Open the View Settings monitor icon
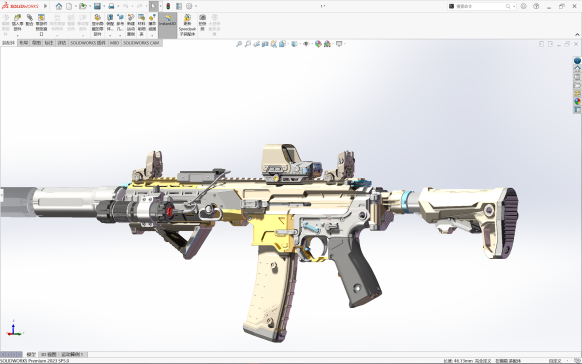This screenshot has width=582, height=364. point(339,44)
